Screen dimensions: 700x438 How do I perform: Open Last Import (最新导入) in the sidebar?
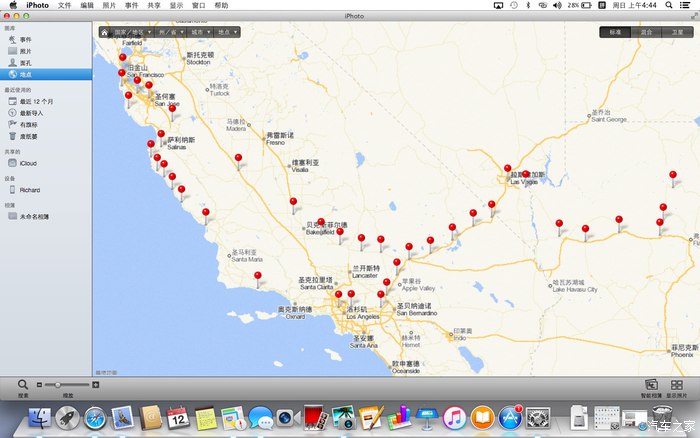32,113
